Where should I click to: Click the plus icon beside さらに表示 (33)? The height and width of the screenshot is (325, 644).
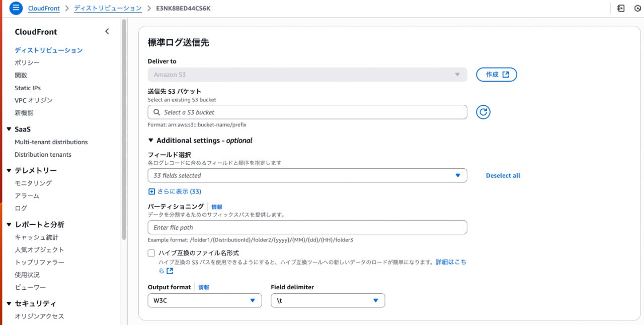151,191
